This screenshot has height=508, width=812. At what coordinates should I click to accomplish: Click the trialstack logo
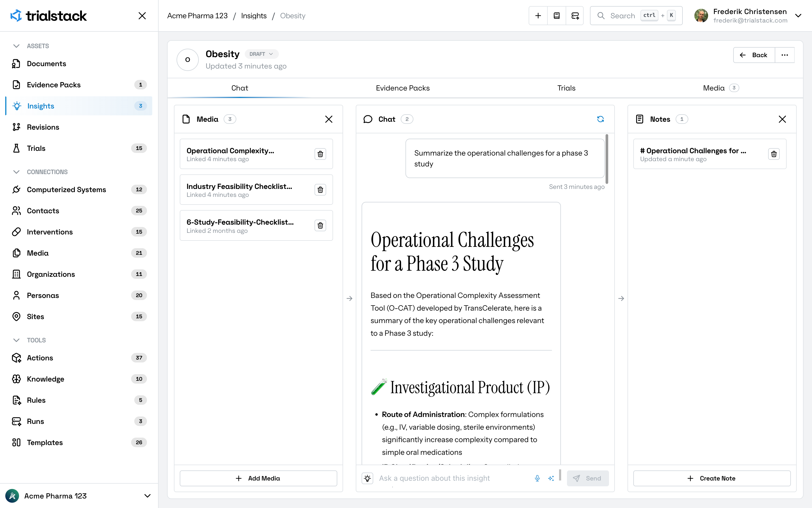pos(49,16)
